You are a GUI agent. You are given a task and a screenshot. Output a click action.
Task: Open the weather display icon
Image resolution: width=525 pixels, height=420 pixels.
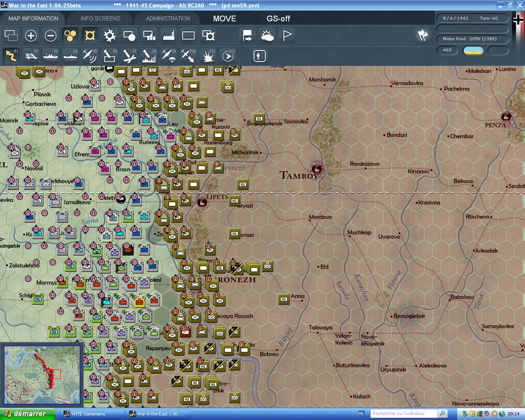267,36
